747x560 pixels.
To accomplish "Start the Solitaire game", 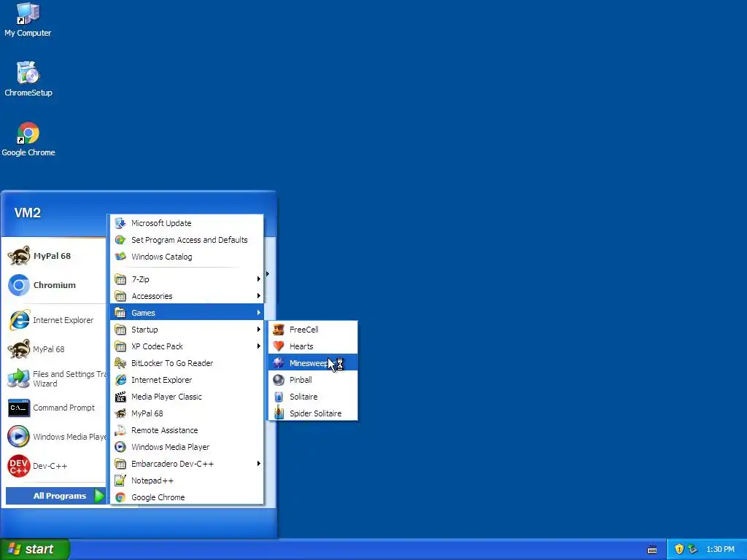I will pyautogui.click(x=313, y=397).
